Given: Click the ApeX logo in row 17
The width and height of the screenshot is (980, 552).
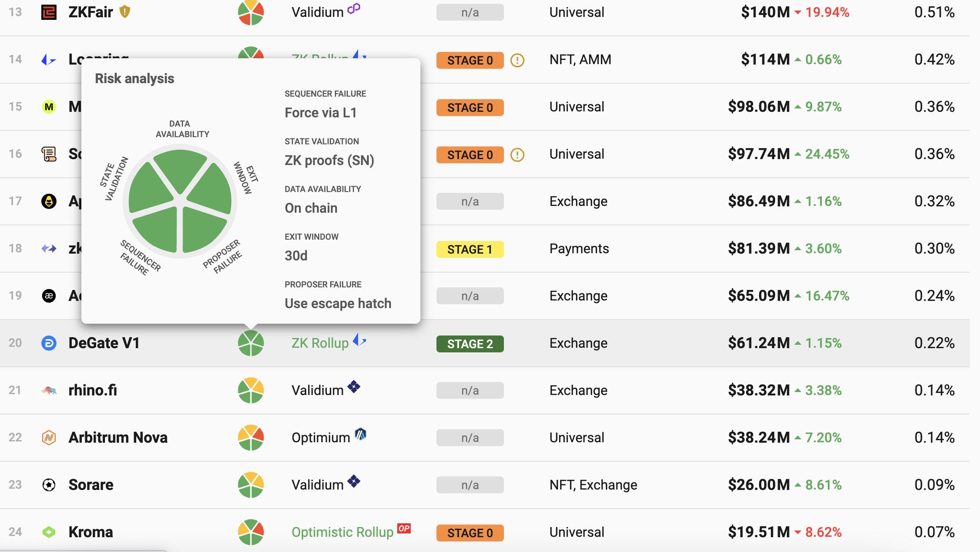Looking at the screenshot, I should (49, 201).
